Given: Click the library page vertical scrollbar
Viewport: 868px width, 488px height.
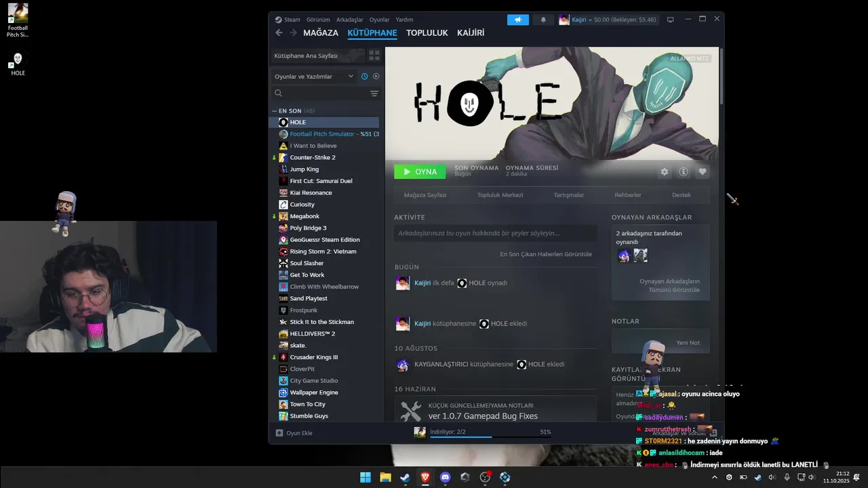Looking at the screenshot, I should [x=722, y=76].
